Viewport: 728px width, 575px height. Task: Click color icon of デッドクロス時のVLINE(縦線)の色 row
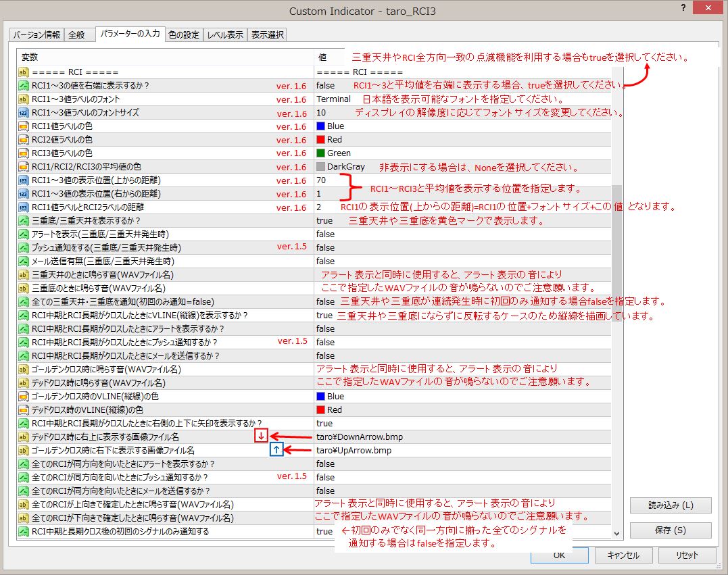coord(23,409)
